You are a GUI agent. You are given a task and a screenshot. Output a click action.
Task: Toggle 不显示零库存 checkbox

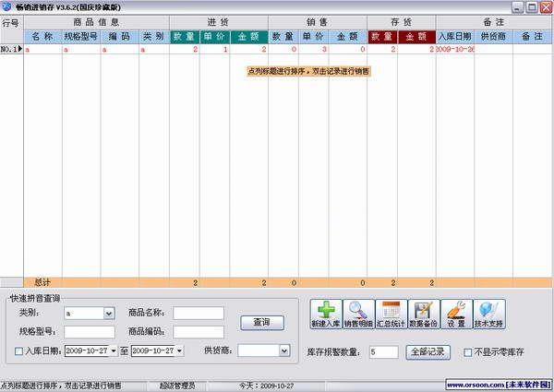coord(467,352)
